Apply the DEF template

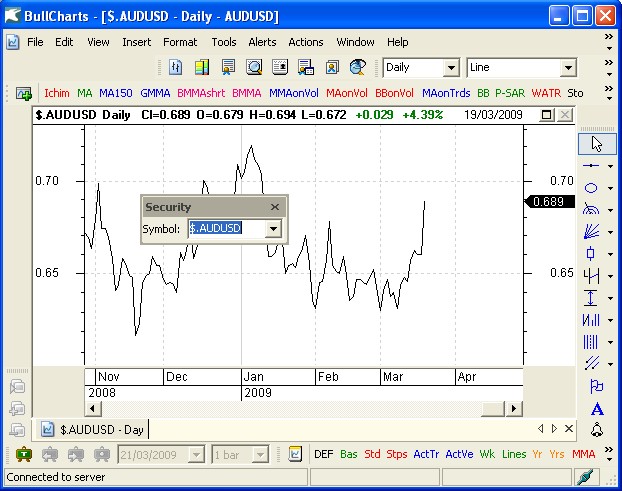coord(323,454)
